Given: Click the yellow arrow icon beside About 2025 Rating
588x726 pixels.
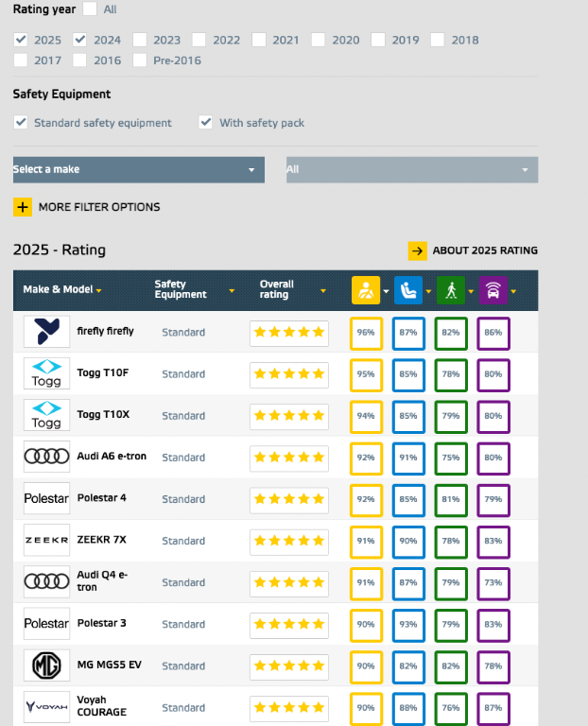Looking at the screenshot, I should (417, 251).
